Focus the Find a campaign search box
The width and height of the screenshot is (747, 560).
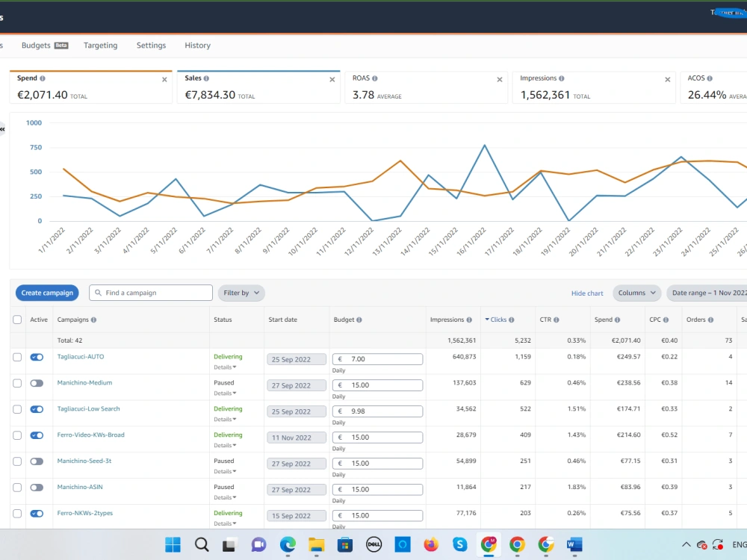pos(151,293)
